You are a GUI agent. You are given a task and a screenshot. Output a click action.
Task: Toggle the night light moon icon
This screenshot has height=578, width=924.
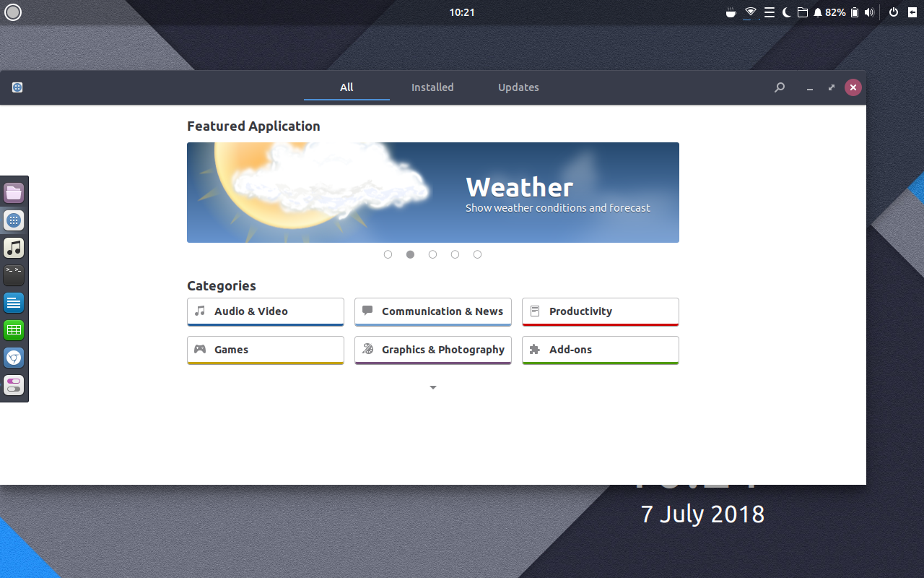tap(786, 12)
